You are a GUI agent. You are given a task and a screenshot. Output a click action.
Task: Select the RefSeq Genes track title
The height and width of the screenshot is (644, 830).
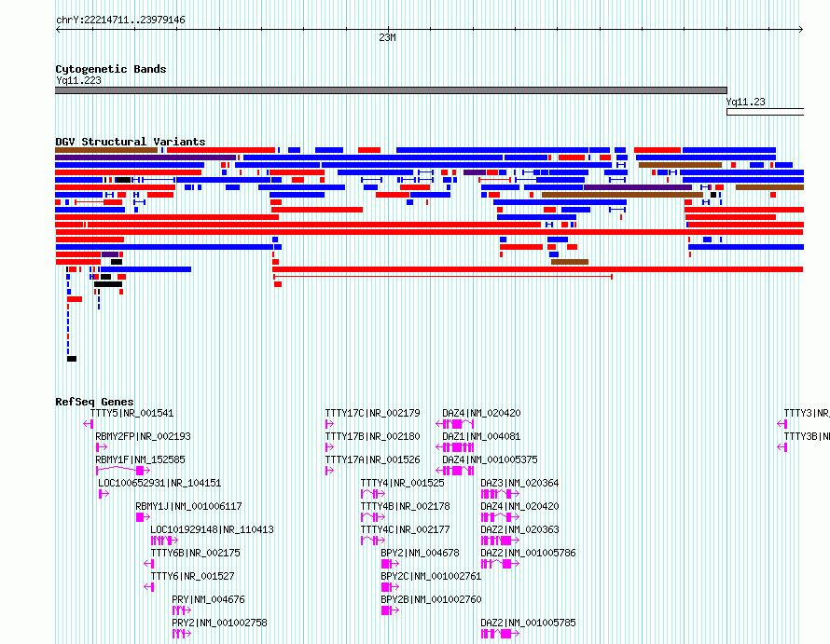94,402
